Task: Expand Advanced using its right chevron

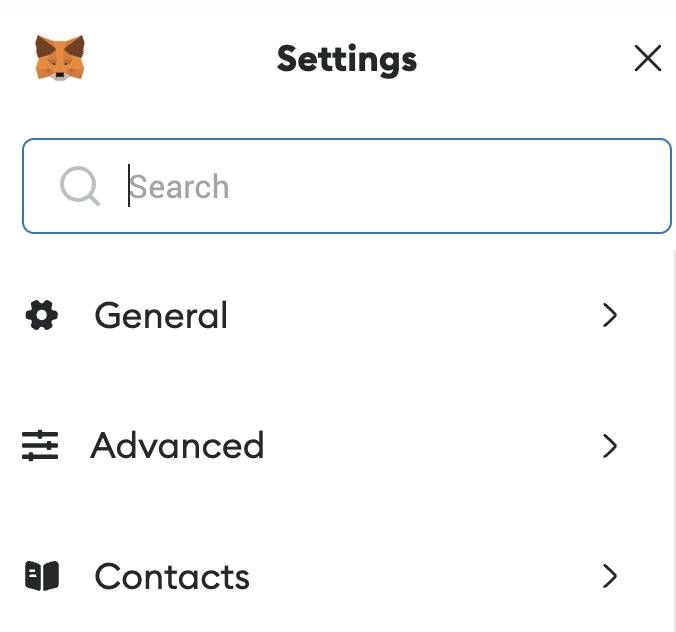Action: click(610, 446)
